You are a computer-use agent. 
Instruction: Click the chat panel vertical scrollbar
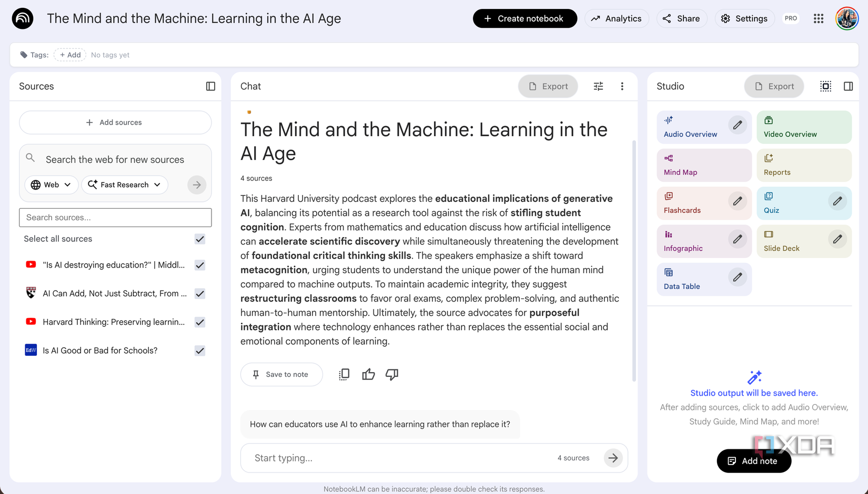pyautogui.click(x=633, y=260)
